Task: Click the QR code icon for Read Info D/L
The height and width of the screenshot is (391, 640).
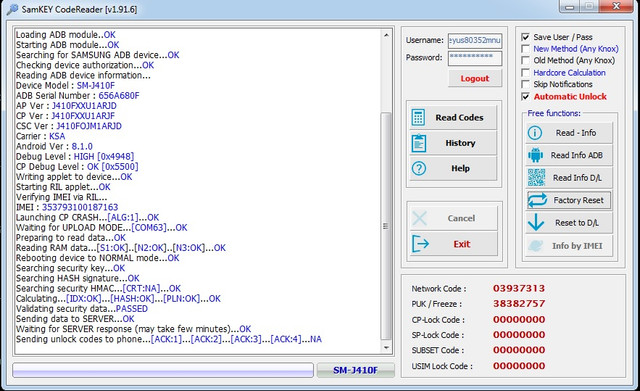Action: [536, 178]
